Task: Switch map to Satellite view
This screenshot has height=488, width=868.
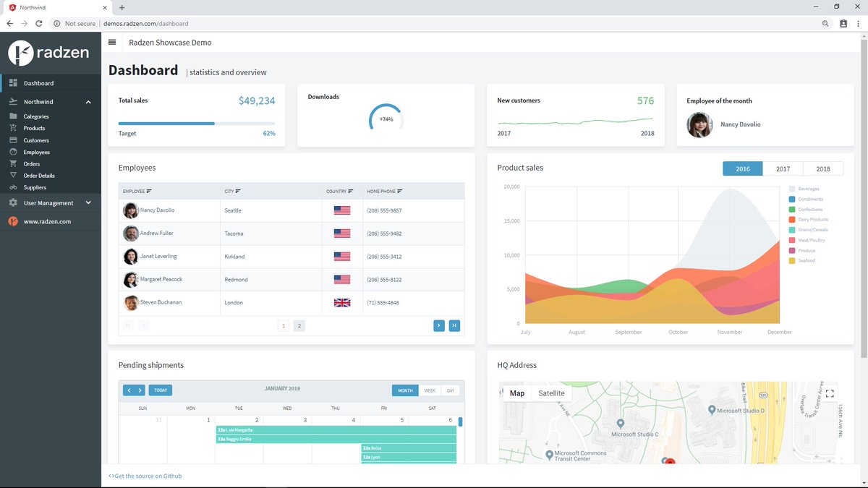Action: tap(552, 393)
